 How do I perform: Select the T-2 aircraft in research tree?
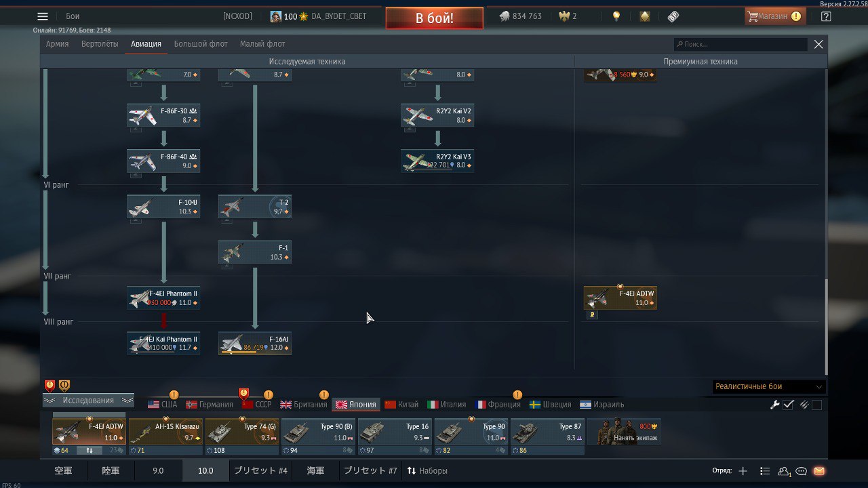pos(255,207)
